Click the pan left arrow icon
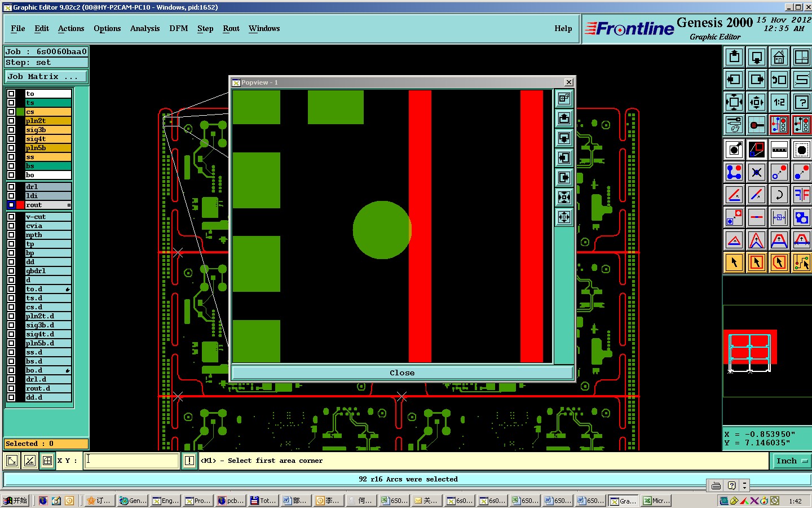812x508 pixels. tap(734, 80)
